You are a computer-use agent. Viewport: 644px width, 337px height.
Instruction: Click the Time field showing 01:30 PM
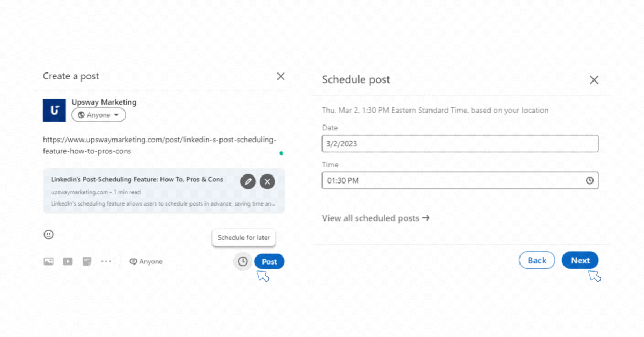tap(460, 180)
